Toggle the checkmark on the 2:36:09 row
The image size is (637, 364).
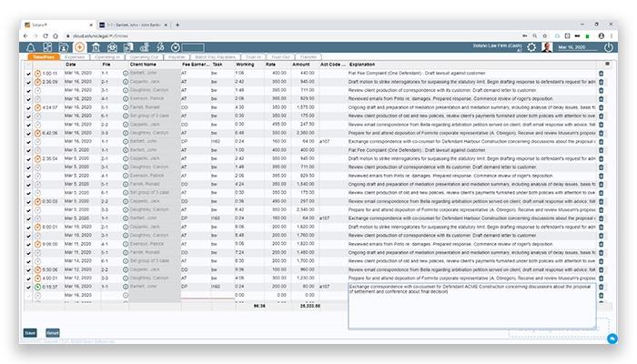pyautogui.click(x=28, y=83)
